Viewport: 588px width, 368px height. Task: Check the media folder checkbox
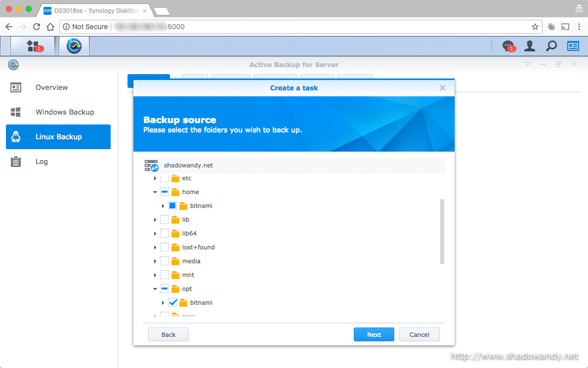[164, 261]
